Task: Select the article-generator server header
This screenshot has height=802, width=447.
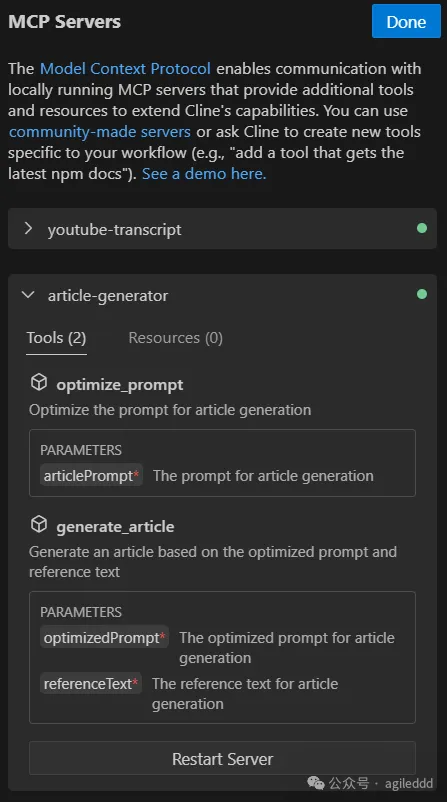Action: (x=222, y=295)
